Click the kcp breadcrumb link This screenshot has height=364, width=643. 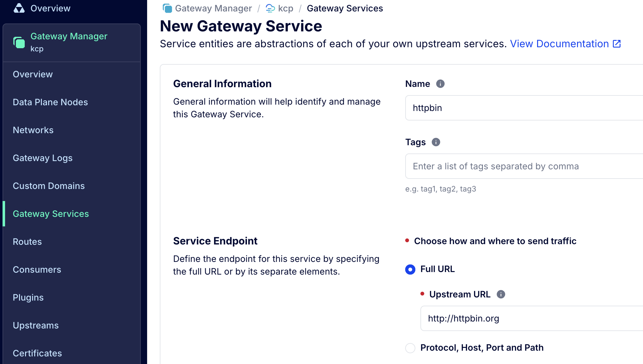[285, 8]
